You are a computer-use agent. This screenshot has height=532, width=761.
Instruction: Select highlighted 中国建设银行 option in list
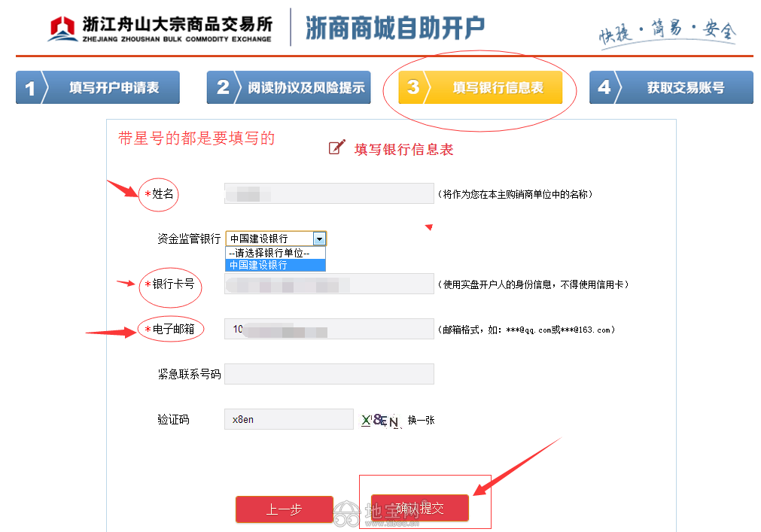point(275,265)
